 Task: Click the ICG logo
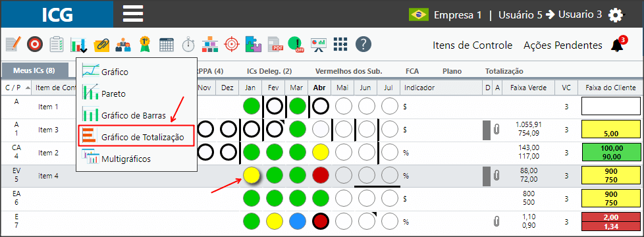(57, 14)
